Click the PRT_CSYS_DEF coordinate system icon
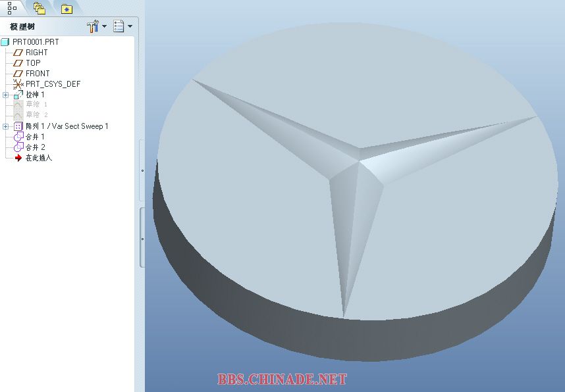This screenshot has width=565, height=392. pyautogui.click(x=18, y=84)
